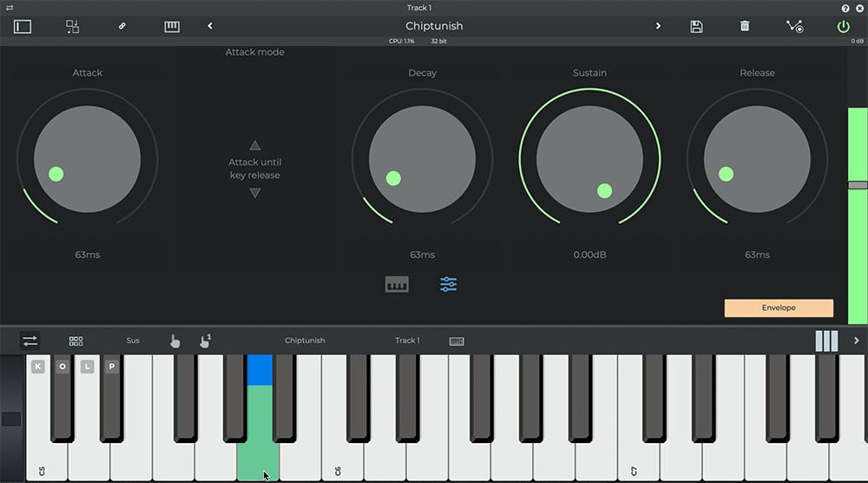Click the sidebar panel icon at top left

pyautogui.click(x=23, y=26)
